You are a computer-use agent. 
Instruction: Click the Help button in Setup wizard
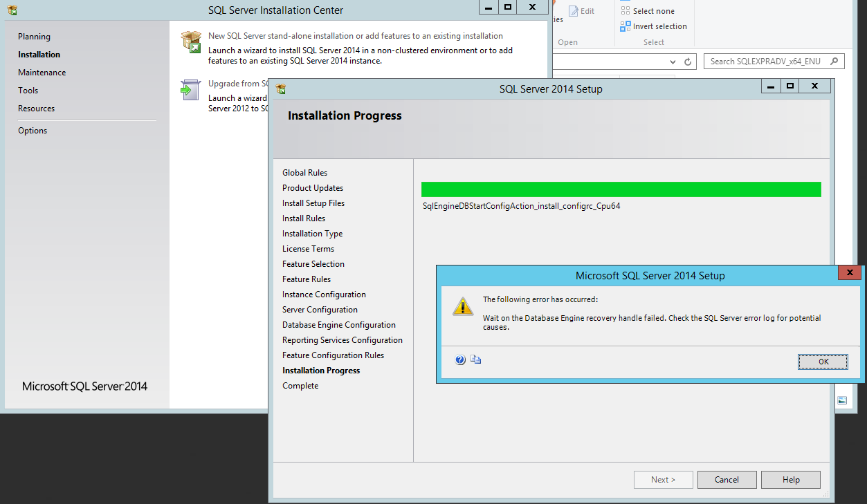[x=790, y=480]
